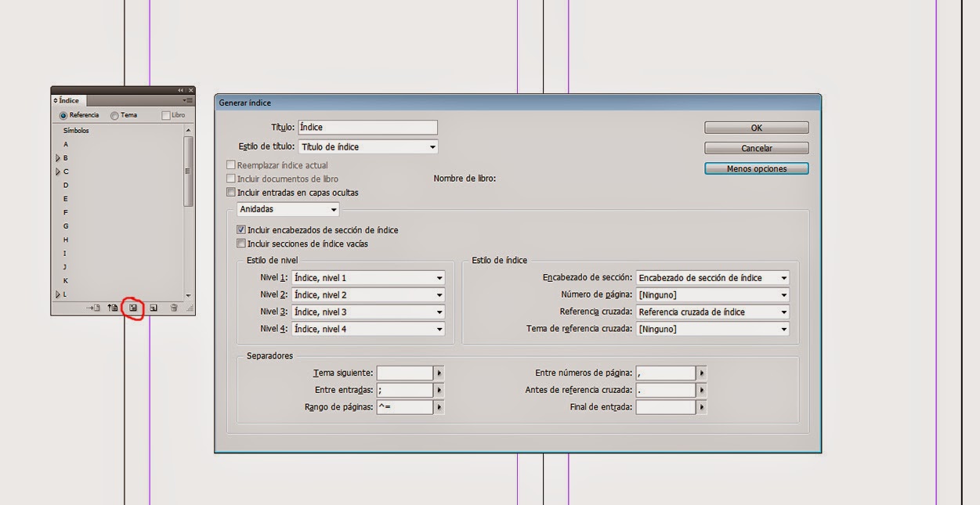Open special characters menu for Antes de referencia cruzada
Viewport: 980px width, 505px height.
click(x=701, y=390)
